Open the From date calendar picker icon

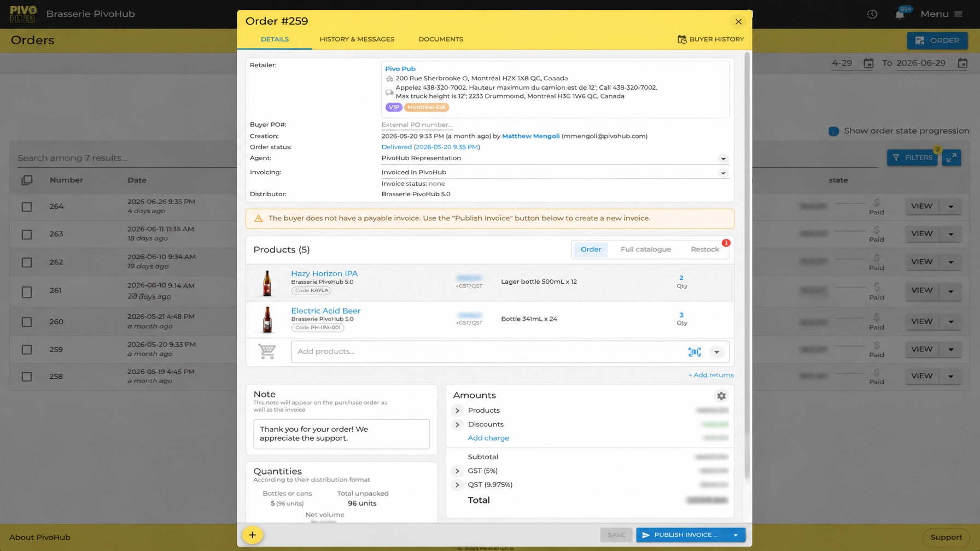[868, 63]
